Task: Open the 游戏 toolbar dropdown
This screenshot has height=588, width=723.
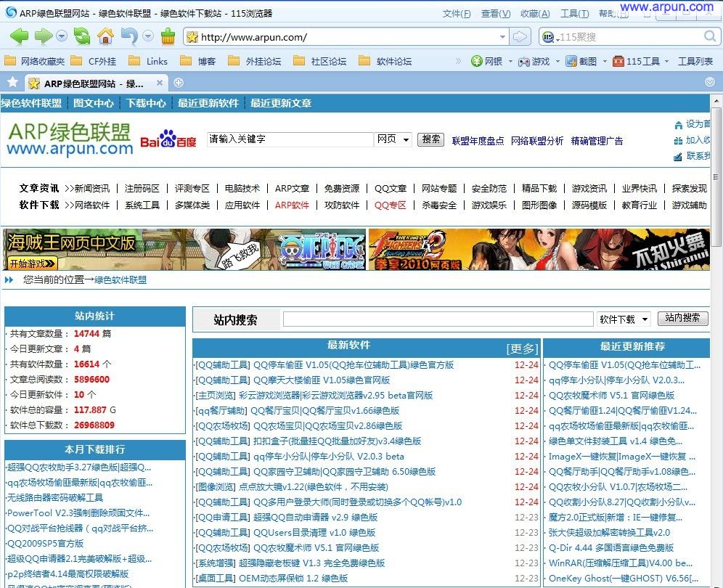Action: click(557, 61)
